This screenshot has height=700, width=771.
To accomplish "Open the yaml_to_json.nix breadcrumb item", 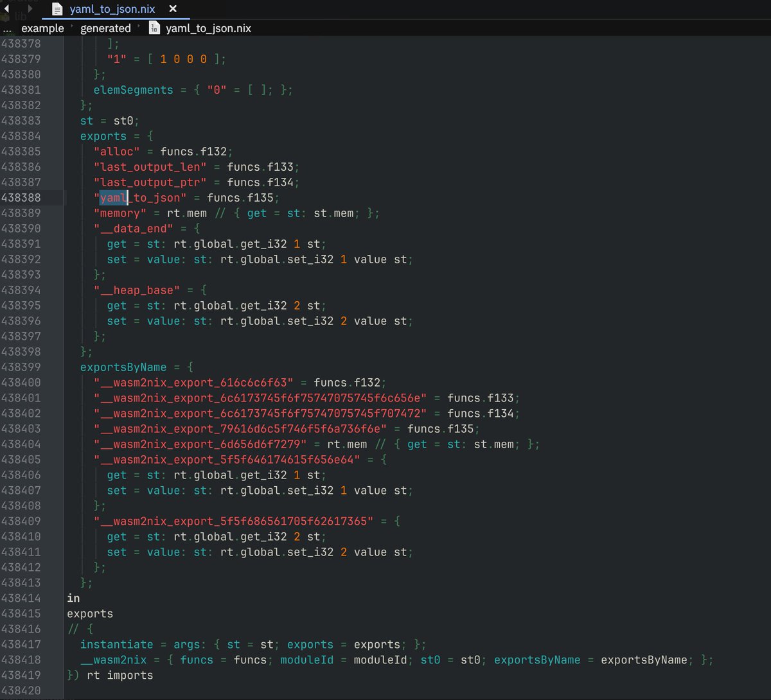I will [x=208, y=28].
